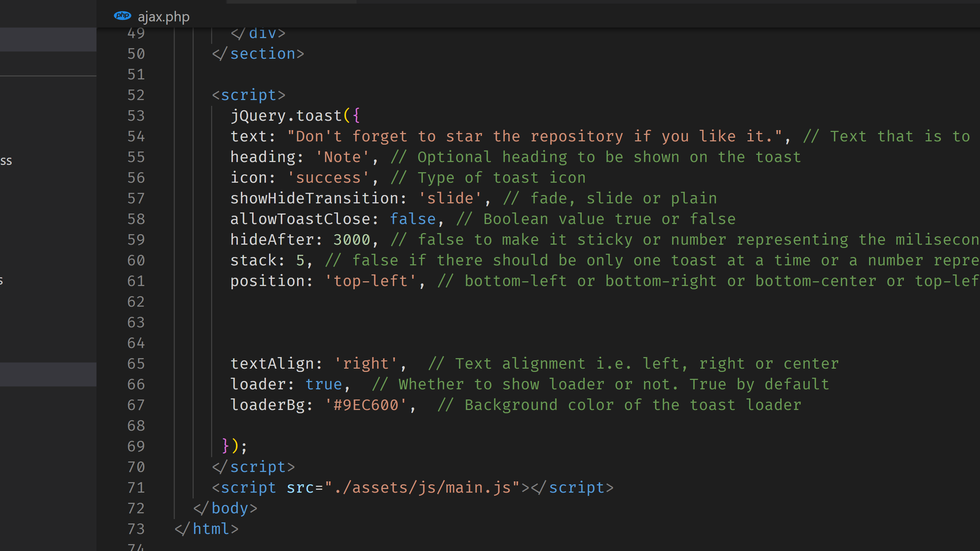Click the closing section tag on line 50
Screen dimensions: 980x551
[258, 54]
